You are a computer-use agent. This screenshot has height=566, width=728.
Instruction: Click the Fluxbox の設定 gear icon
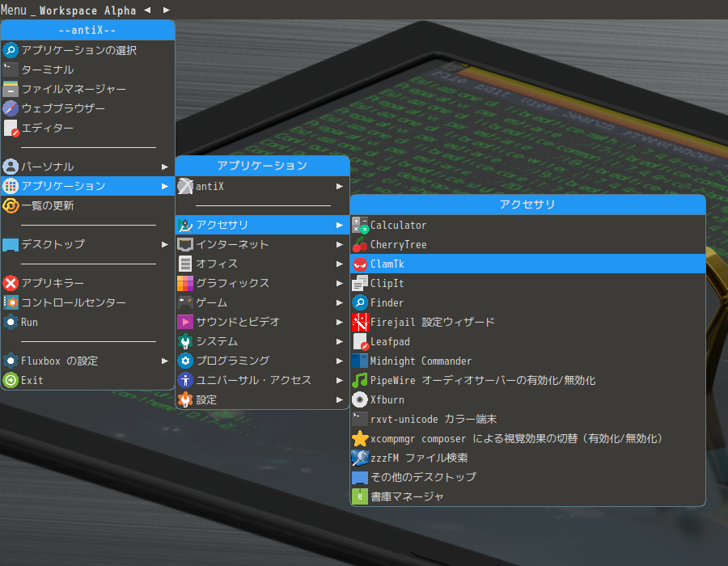[11, 361]
